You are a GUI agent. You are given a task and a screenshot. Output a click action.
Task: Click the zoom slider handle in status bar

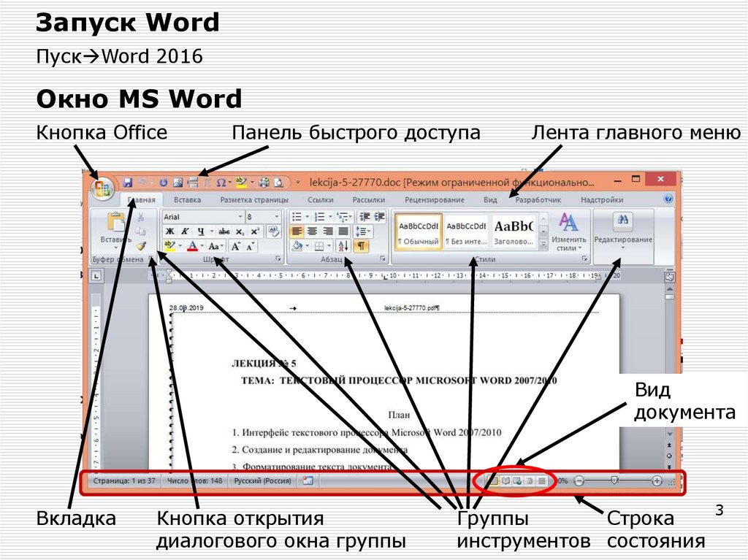tap(615, 480)
